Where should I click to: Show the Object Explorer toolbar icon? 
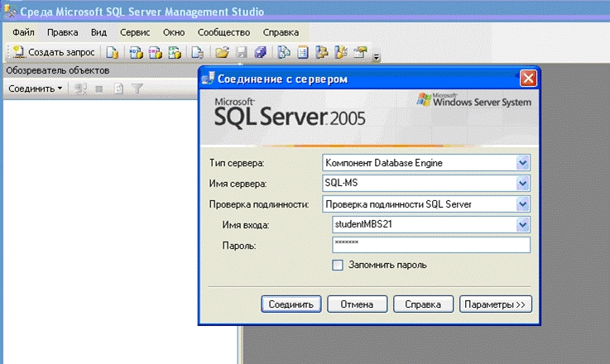coord(322,52)
